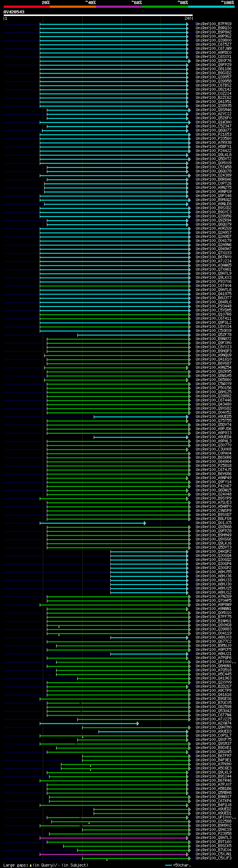238x868 pixels.
Task: Select label UniRef100_A2XW74
Action: (213, 723)
